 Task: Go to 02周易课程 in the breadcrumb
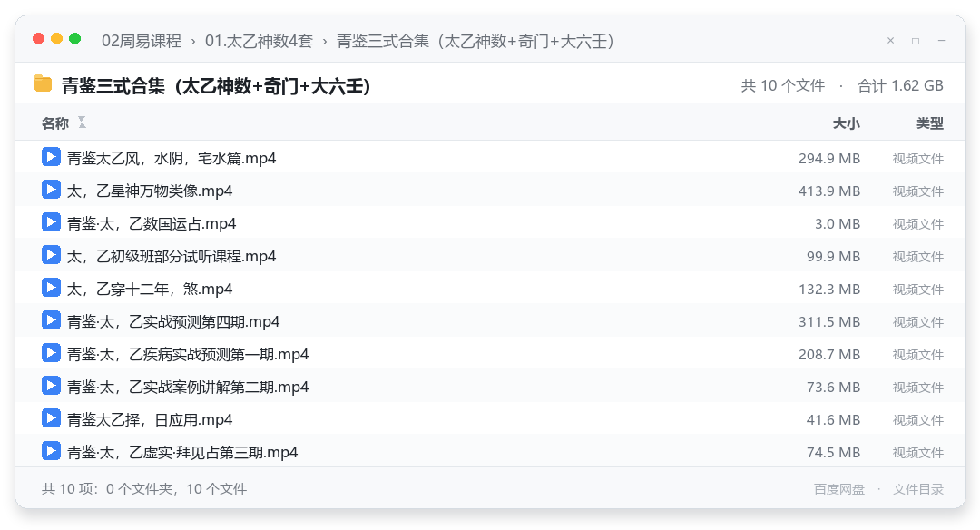(x=142, y=41)
